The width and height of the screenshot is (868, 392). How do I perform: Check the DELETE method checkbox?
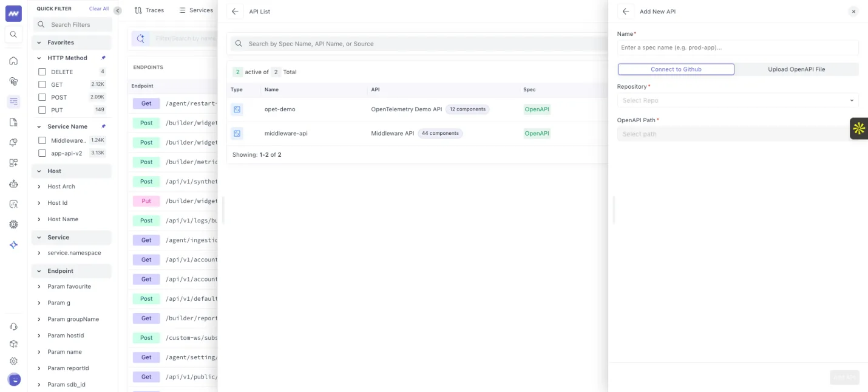tap(42, 72)
